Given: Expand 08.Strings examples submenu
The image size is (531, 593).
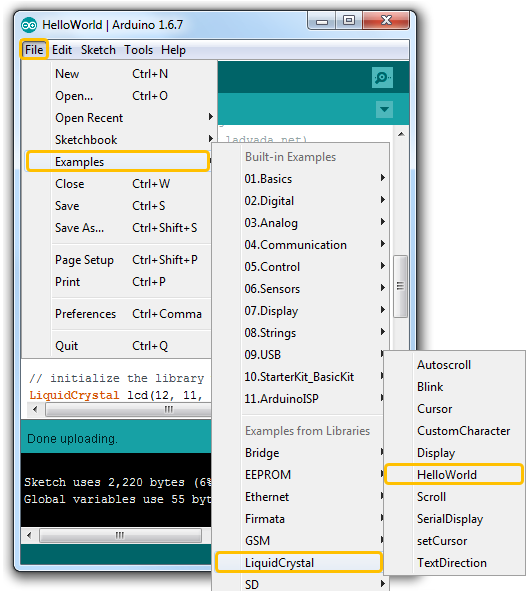Looking at the screenshot, I should click(301, 332).
